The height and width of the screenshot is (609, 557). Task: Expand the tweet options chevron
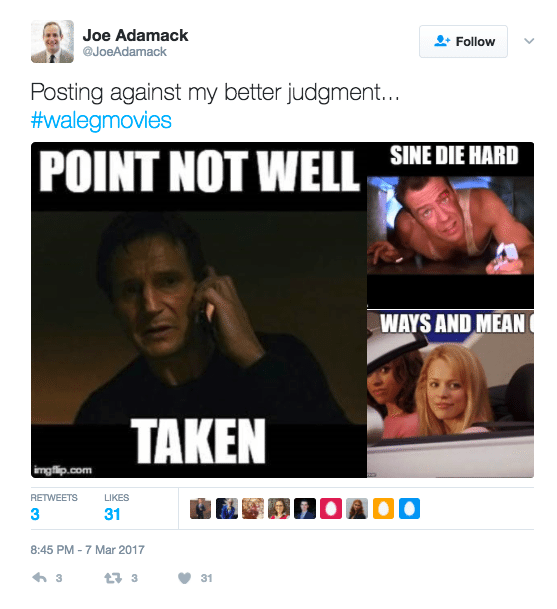click(x=529, y=41)
